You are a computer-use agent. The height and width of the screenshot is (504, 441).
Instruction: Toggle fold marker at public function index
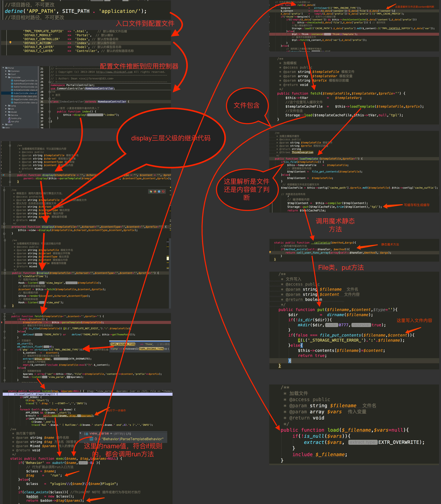[50, 112]
